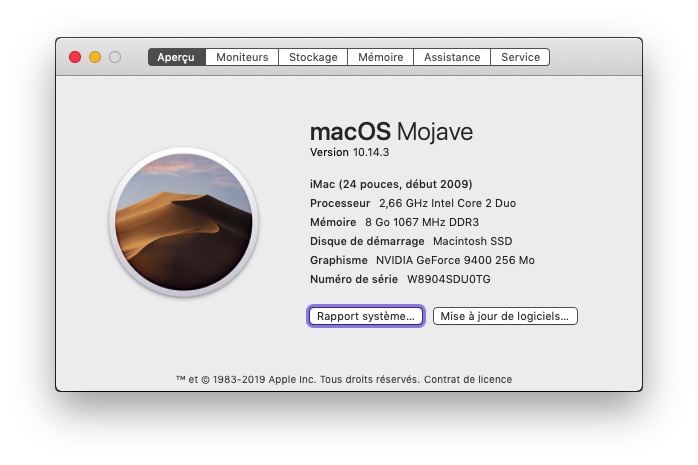Select the iMac (24 pouces, début 2009) line
The image size is (698, 465).
tap(391, 184)
